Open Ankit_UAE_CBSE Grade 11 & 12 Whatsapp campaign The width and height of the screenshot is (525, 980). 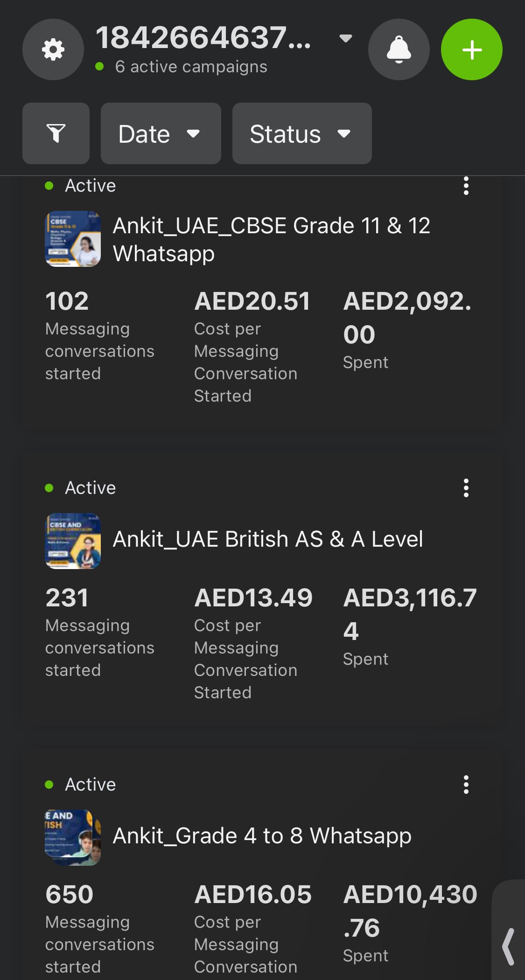click(271, 239)
